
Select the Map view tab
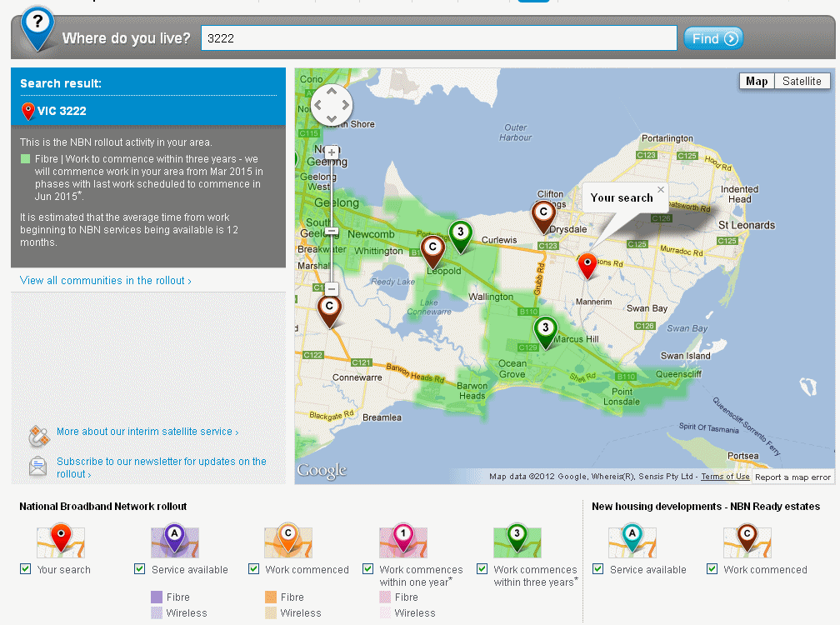[x=755, y=81]
